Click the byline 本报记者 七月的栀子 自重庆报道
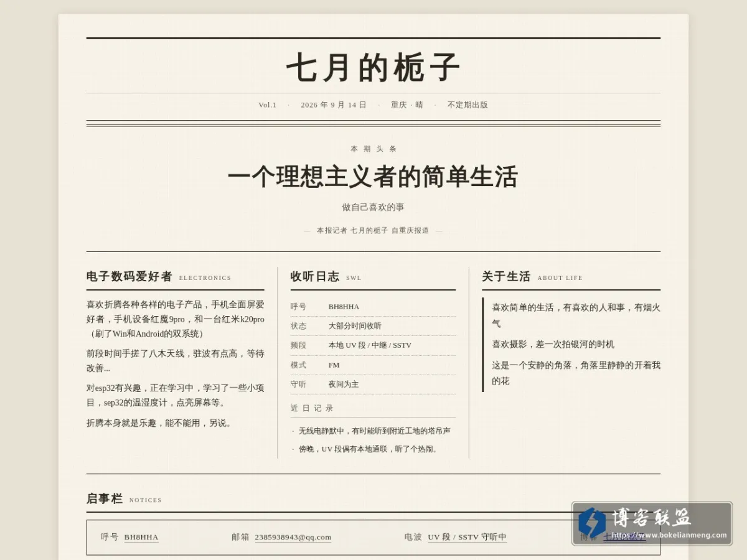The height and width of the screenshot is (560, 747). pyautogui.click(x=373, y=230)
